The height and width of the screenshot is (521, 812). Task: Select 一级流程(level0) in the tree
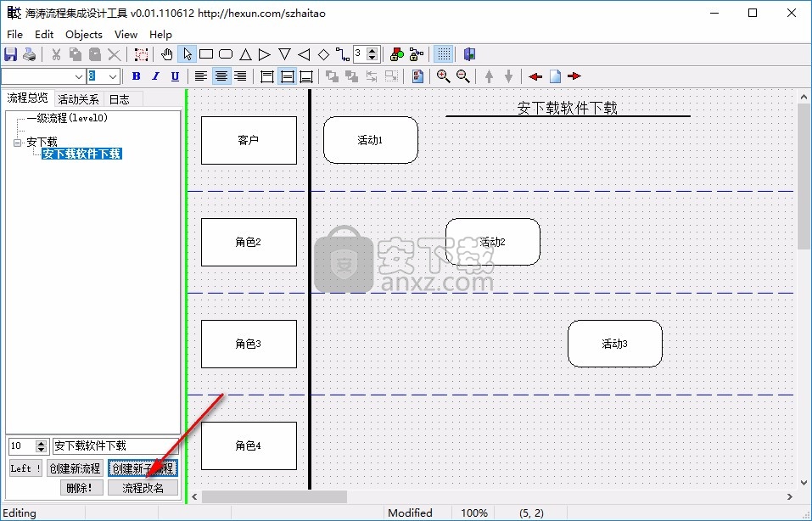point(67,118)
